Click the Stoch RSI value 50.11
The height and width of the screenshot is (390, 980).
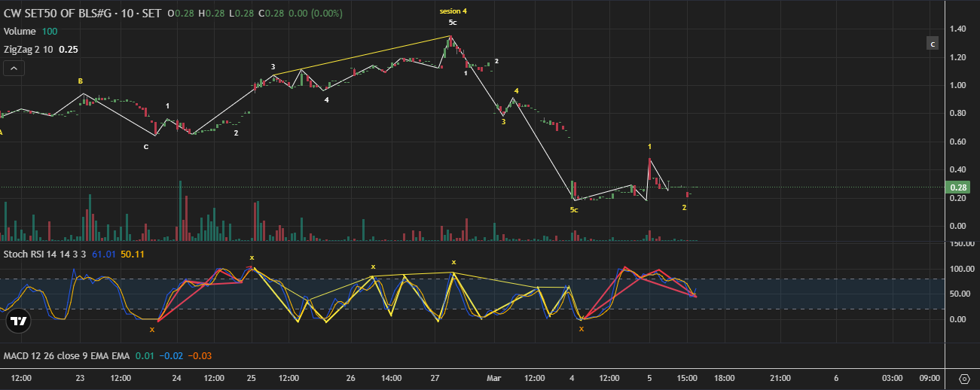tap(132, 254)
